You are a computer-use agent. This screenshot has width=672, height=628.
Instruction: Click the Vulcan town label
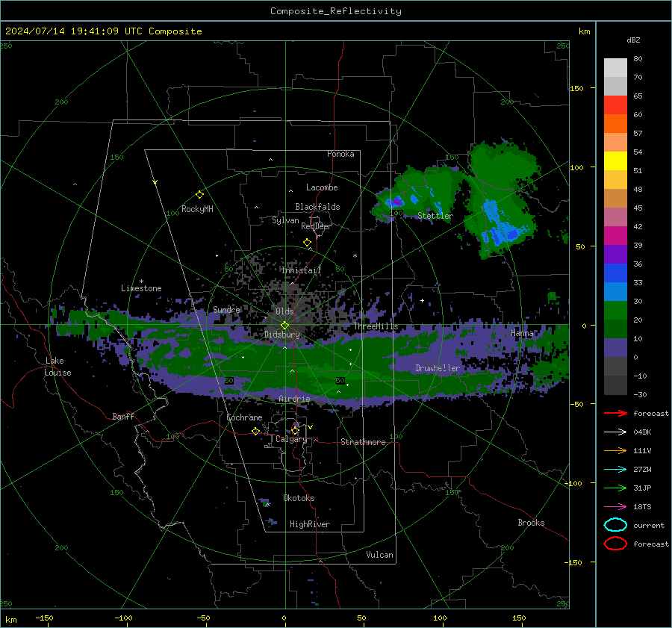[379, 555]
